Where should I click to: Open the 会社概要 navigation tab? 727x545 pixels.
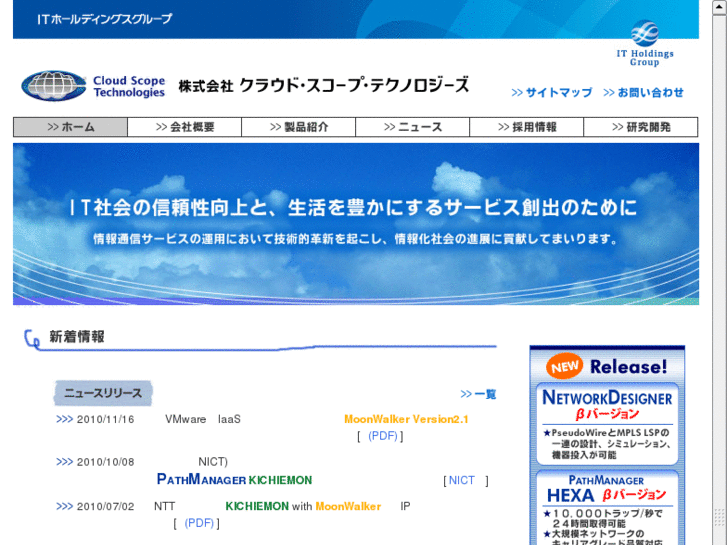185,127
